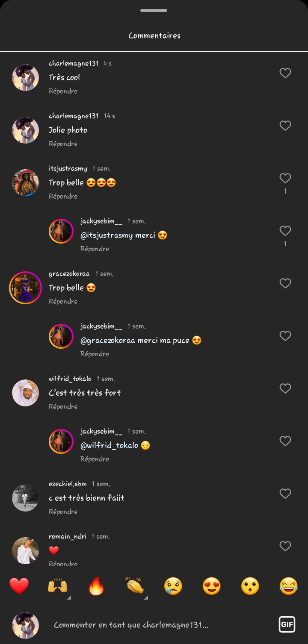This screenshot has width=308, height=644.
Task: Open the GIF picker
Action: (x=287, y=625)
